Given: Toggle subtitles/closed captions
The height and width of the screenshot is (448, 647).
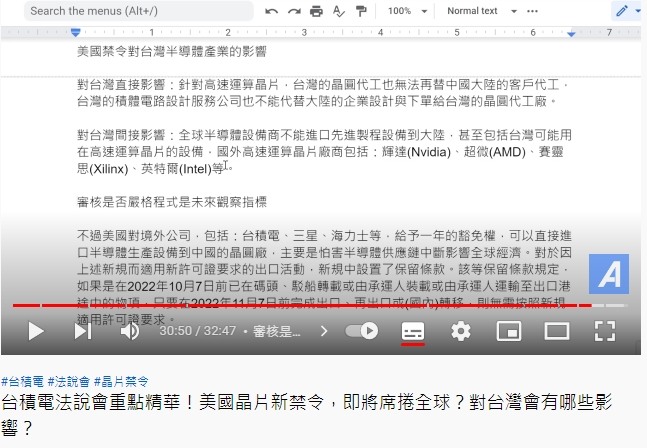Looking at the screenshot, I should (413, 331).
